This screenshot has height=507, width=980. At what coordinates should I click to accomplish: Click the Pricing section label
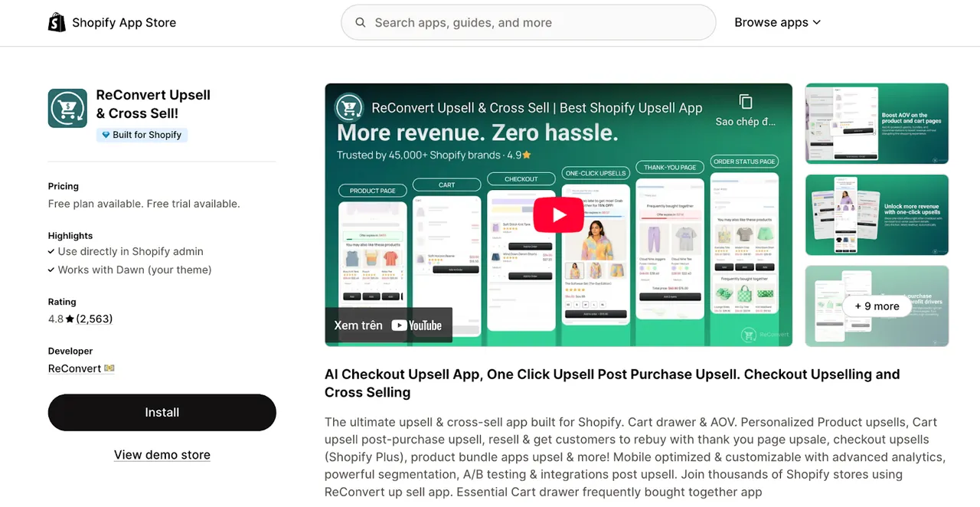pos(64,186)
